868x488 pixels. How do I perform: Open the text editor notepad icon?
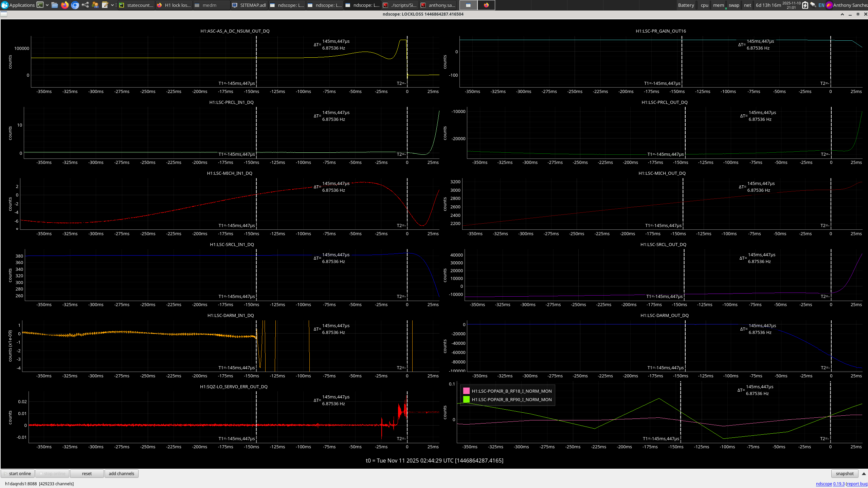click(105, 5)
